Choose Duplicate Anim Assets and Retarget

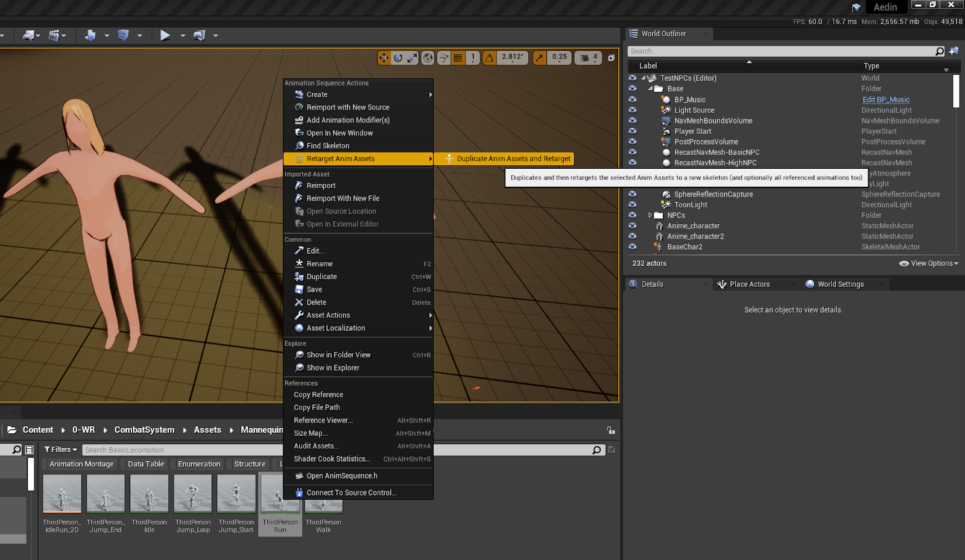(513, 159)
